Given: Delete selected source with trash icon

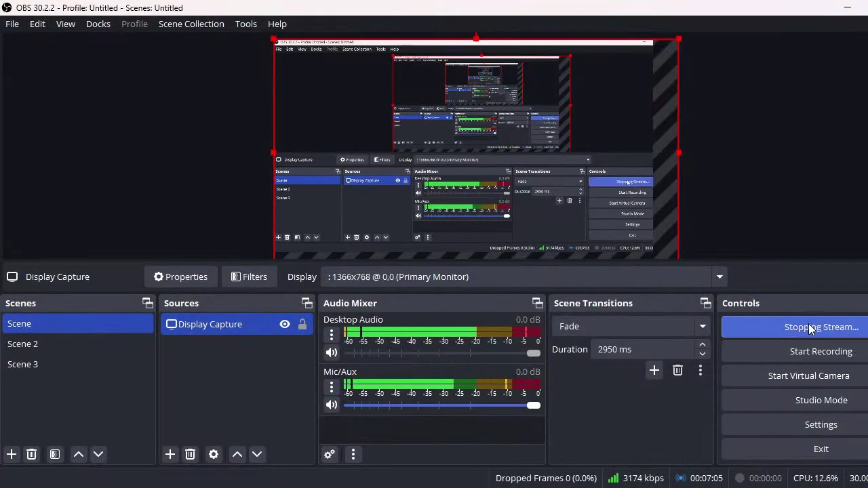Looking at the screenshot, I should [190, 454].
